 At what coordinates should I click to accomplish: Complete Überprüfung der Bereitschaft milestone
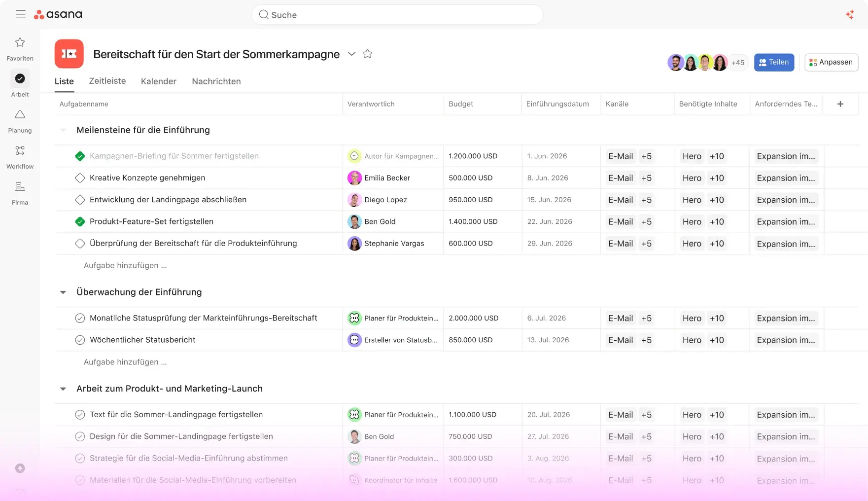coord(80,244)
